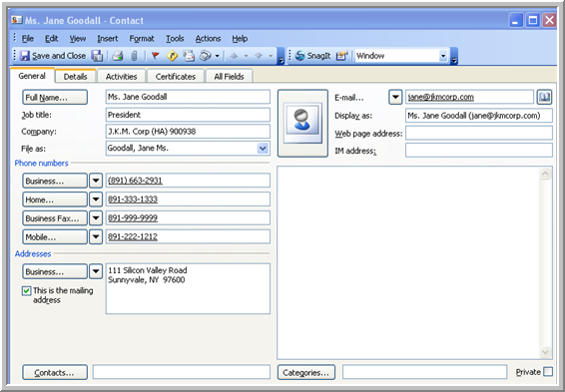Click the New Message to Contact icon
The width and height of the screenshot is (565, 392).
coord(189,56)
